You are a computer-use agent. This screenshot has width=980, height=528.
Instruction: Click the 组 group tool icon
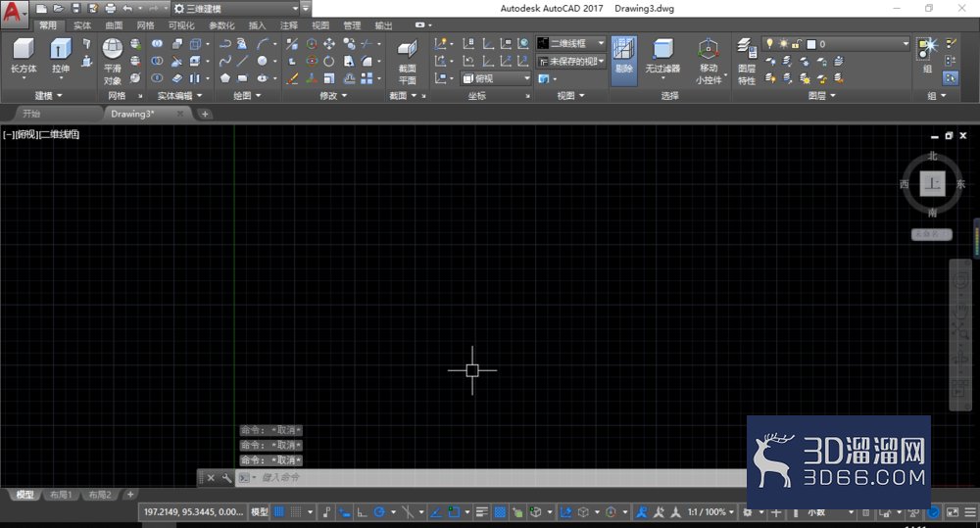tap(927, 55)
